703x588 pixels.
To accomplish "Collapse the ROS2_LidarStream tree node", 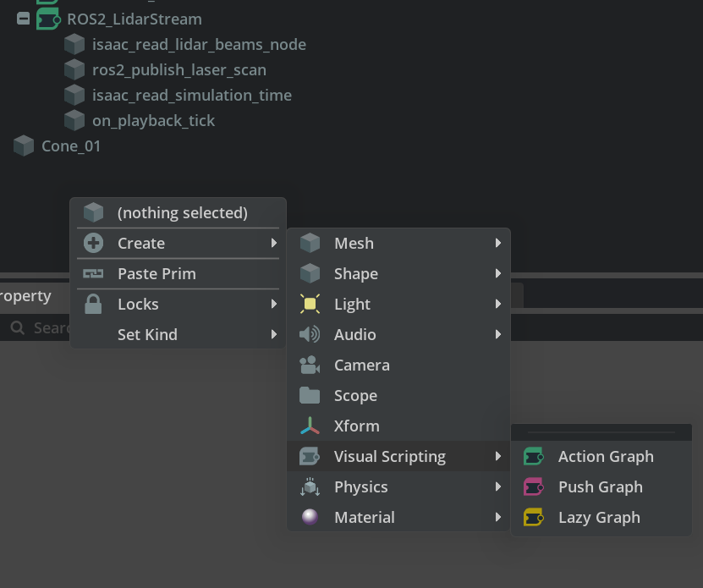I will click(24, 19).
